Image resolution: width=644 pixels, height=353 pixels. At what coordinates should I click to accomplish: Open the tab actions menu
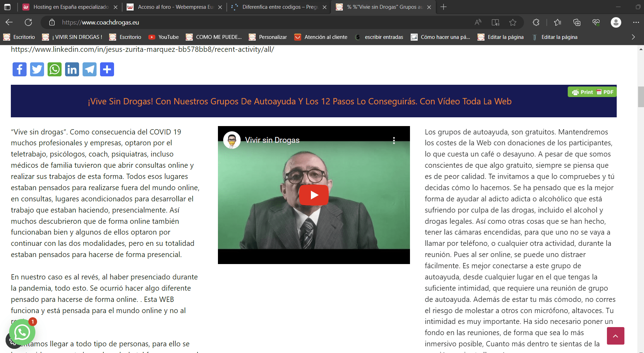pos(7,7)
